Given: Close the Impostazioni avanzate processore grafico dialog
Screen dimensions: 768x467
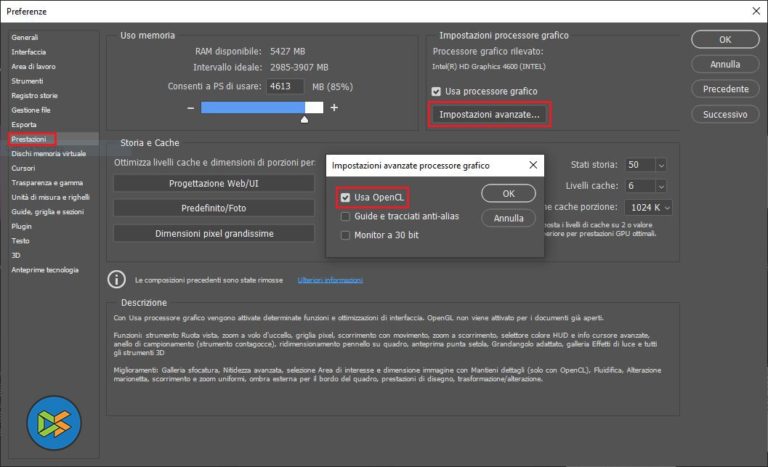Looking at the screenshot, I should point(533,165).
